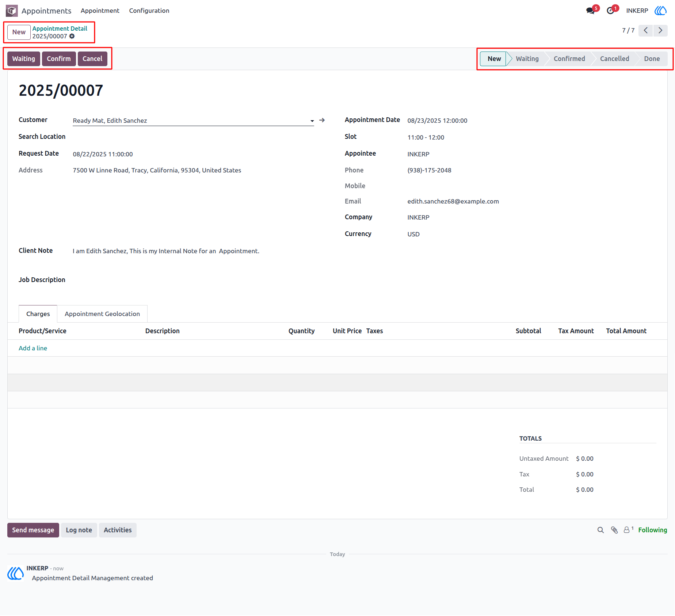This screenshot has height=616, width=675.
Task: Click the phone number (938)-175-2048
Action: pyautogui.click(x=429, y=170)
